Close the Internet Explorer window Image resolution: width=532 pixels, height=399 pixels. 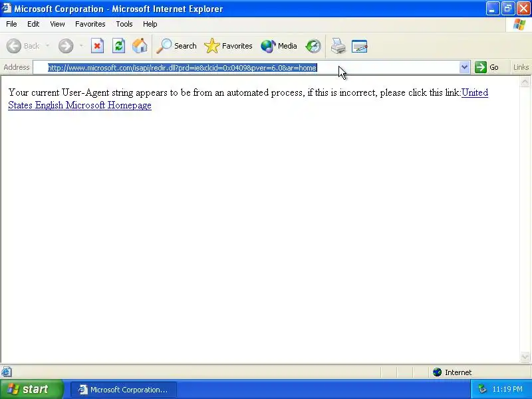(523, 9)
